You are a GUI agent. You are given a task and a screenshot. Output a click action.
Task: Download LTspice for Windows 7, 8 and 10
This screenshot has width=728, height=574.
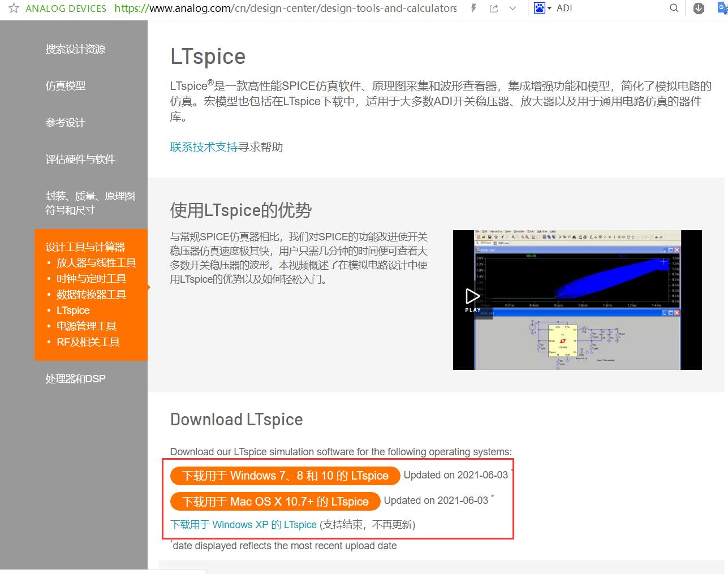tap(285, 476)
